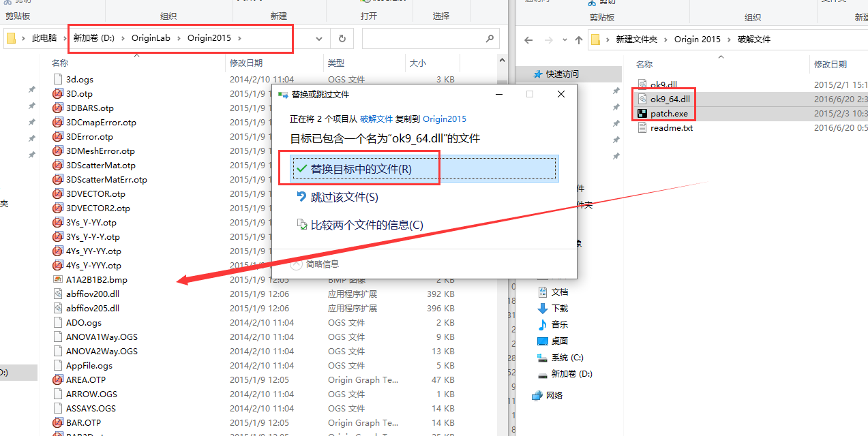Click the search box in the Origin2015 window

point(431,39)
